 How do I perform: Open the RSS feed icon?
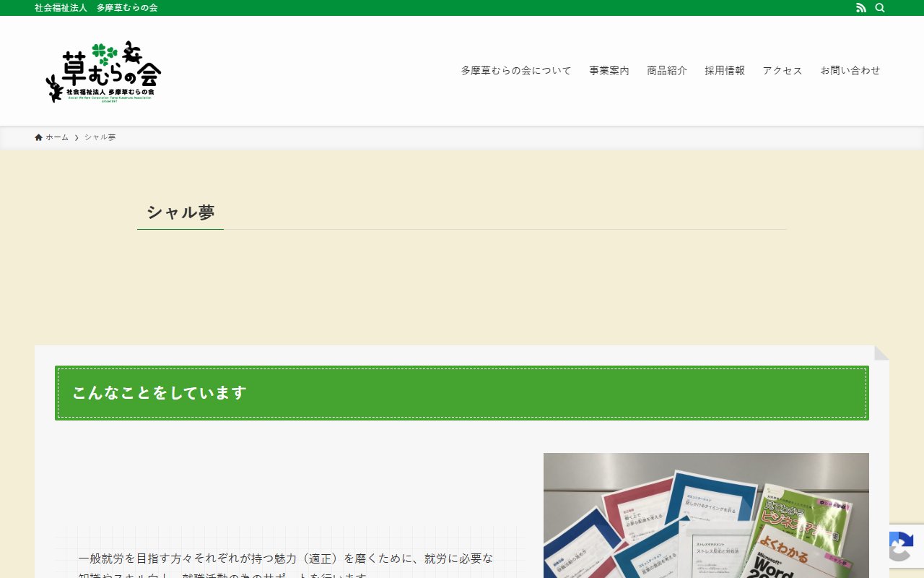tap(860, 8)
